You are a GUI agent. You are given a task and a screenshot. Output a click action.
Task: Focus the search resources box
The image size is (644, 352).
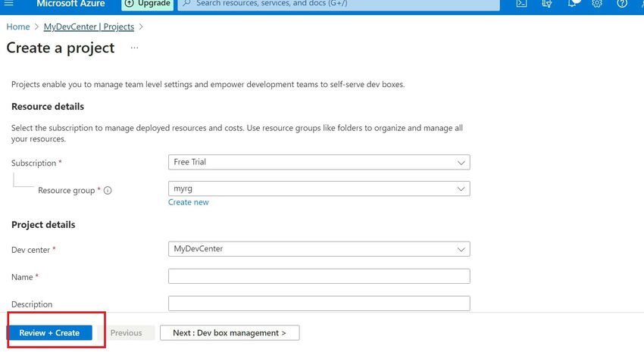pos(339,4)
